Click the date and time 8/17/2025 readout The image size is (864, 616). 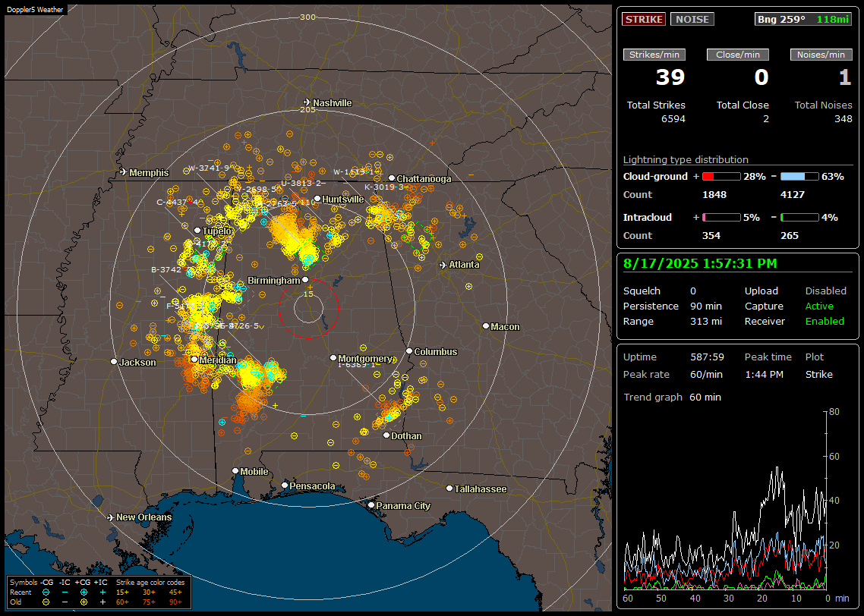[700, 264]
